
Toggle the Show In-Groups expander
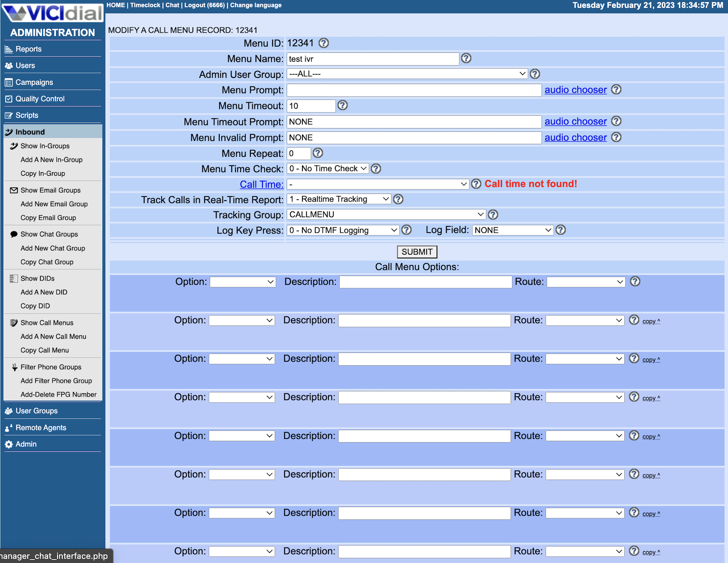click(x=45, y=145)
